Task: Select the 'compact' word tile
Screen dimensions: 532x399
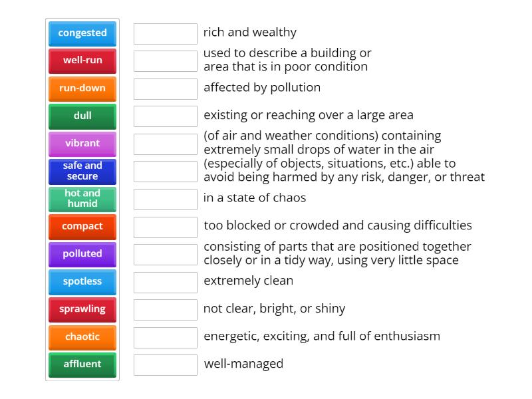Action: [x=82, y=226]
